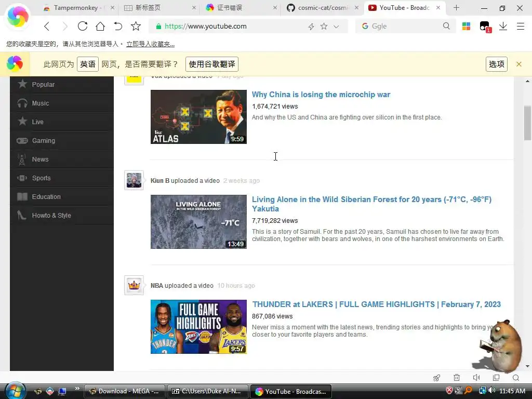Screen dimensions: 532x399
Task: Open the NBA channel link
Action: 157,285
